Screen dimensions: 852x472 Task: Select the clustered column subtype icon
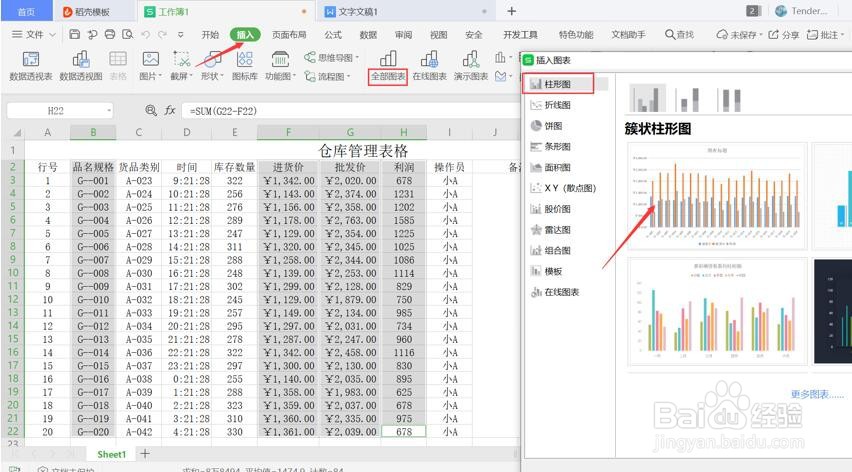tap(647, 98)
